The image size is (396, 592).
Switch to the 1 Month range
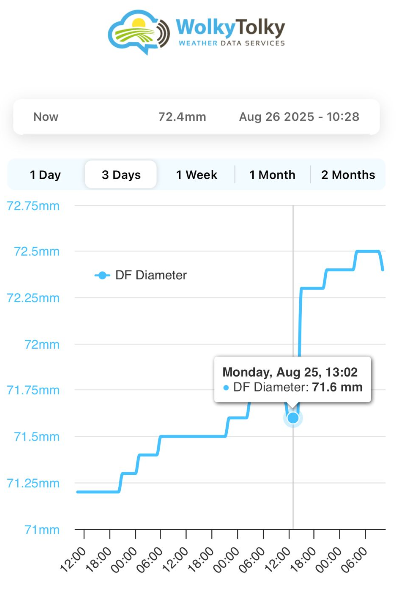[x=272, y=175]
